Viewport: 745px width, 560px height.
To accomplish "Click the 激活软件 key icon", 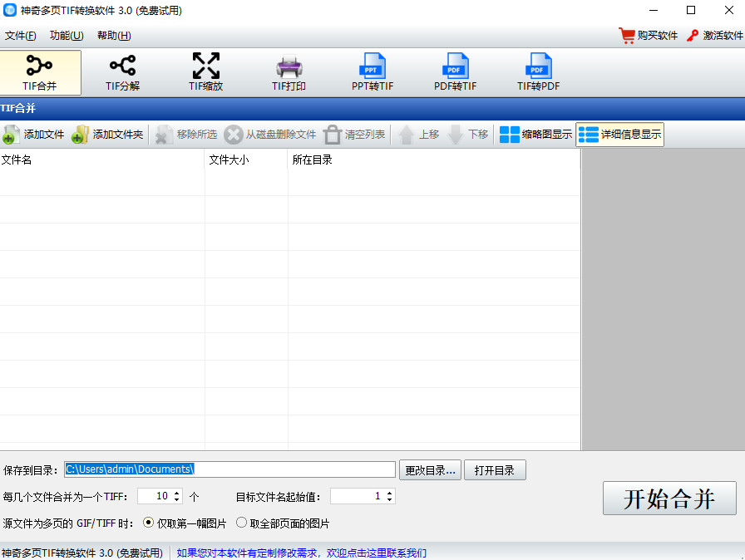I will [690, 36].
